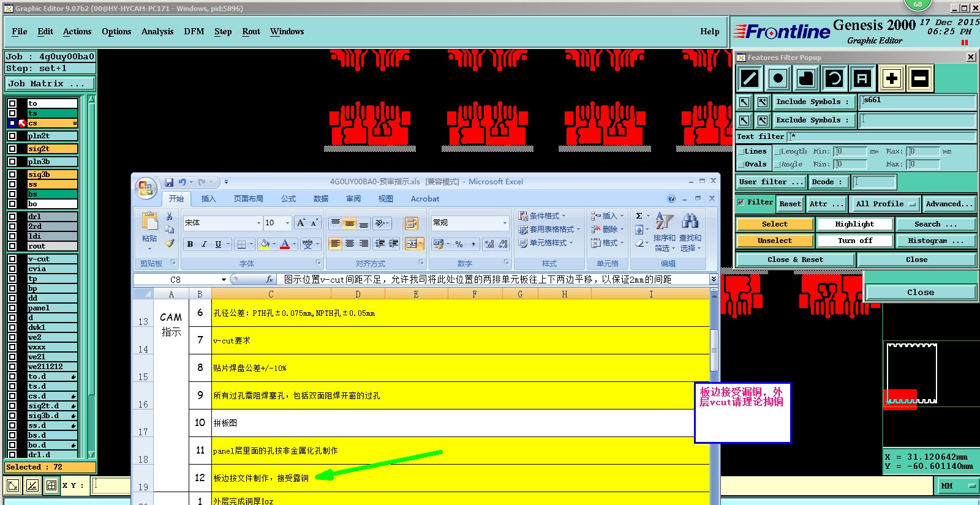The image size is (980, 505).
Task: Toggle visibility box of layer drl
Action: click(12, 217)
